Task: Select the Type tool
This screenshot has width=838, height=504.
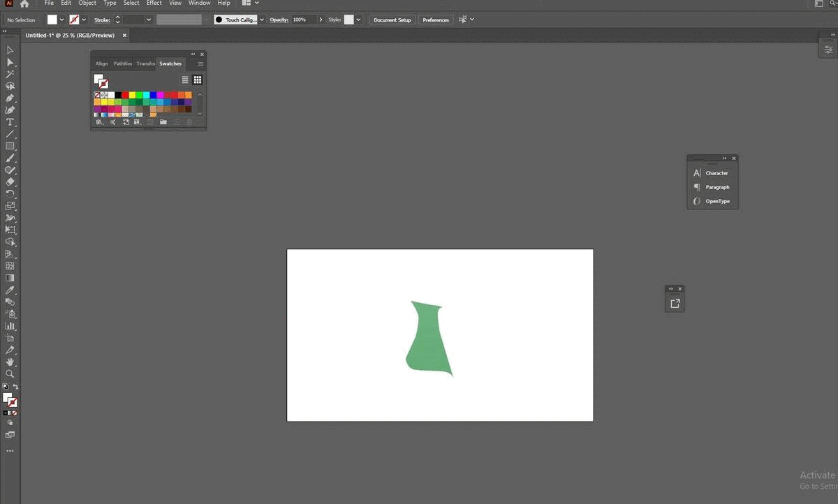Action: tap(10, 122)
